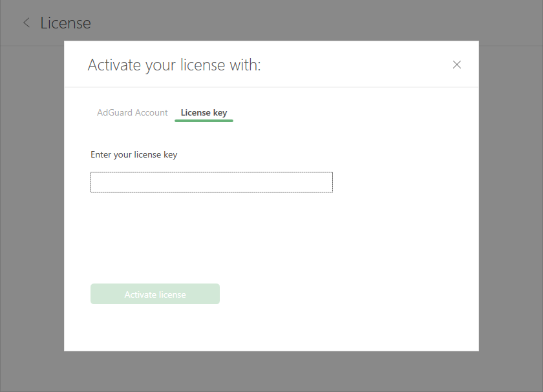Image resolution: width=543 pixels, height=392 pixels.
Task: Click the 'Enter your license key' label
Action: [x=134, y=154]
